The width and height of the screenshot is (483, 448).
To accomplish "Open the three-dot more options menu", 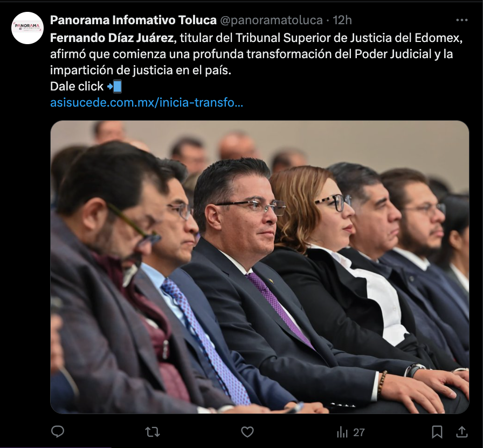I will pos(462,20).
